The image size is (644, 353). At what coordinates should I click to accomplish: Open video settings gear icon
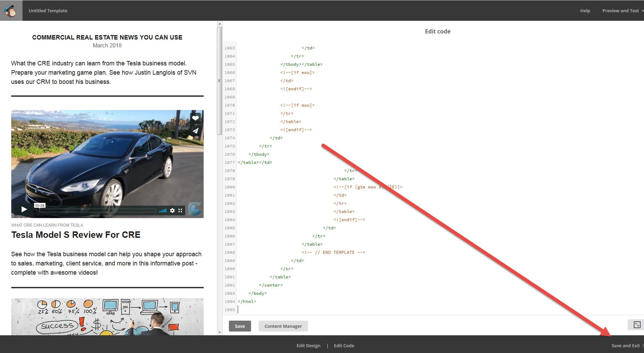(172, 211)
